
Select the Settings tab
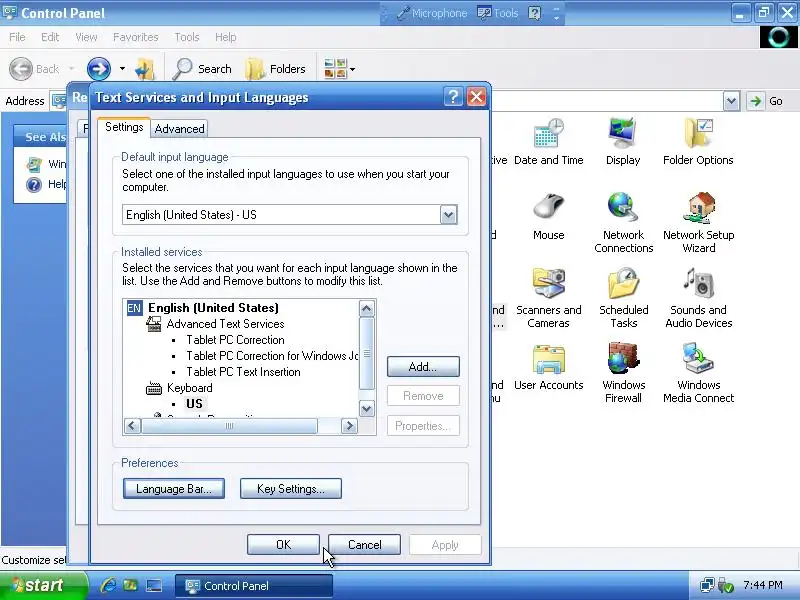click(x=124, y=127)
